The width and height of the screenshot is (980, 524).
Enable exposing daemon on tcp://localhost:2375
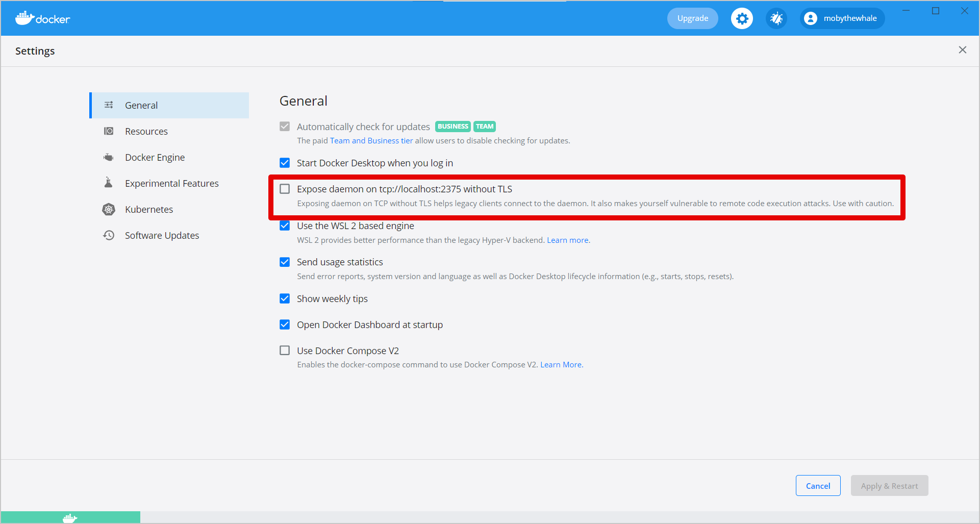coord(285,189)
